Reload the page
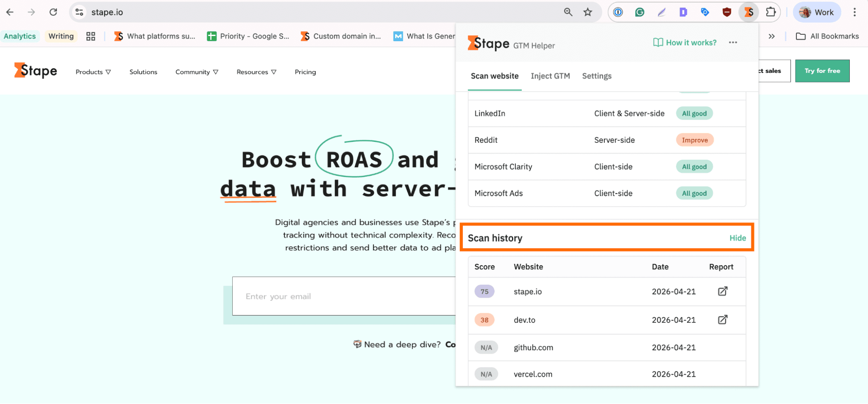This screenshot has width=868, height=404. pos(53,12)
